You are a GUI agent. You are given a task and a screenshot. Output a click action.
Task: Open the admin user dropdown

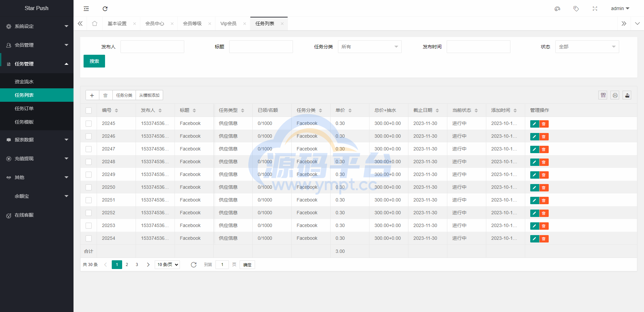pyautogui.click(x=620, y=8)
